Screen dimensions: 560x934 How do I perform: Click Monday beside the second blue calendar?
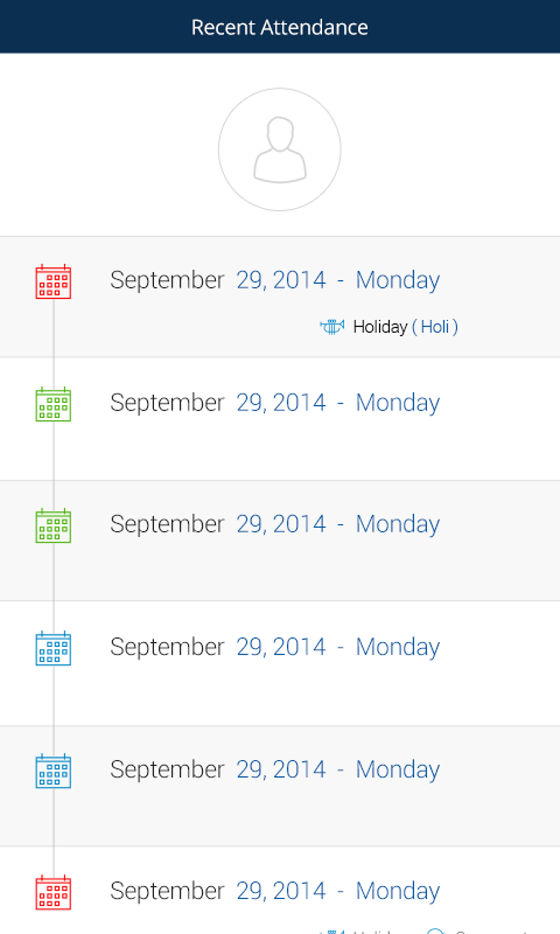(397, 769)
